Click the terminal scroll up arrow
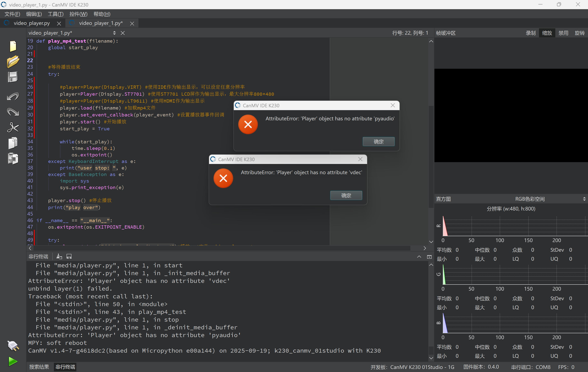 click(431, 265)
